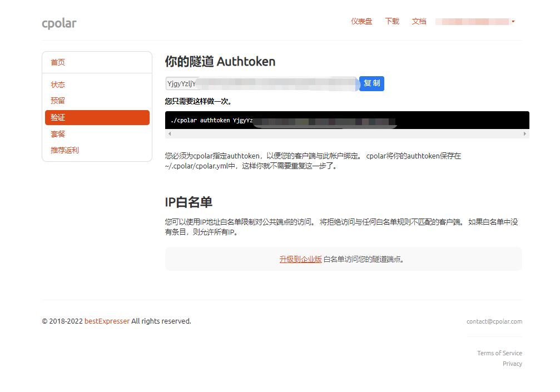Select 状态 in the sidebar
The width and height of the screenshot is (560, 392).
tap(58, 85)
